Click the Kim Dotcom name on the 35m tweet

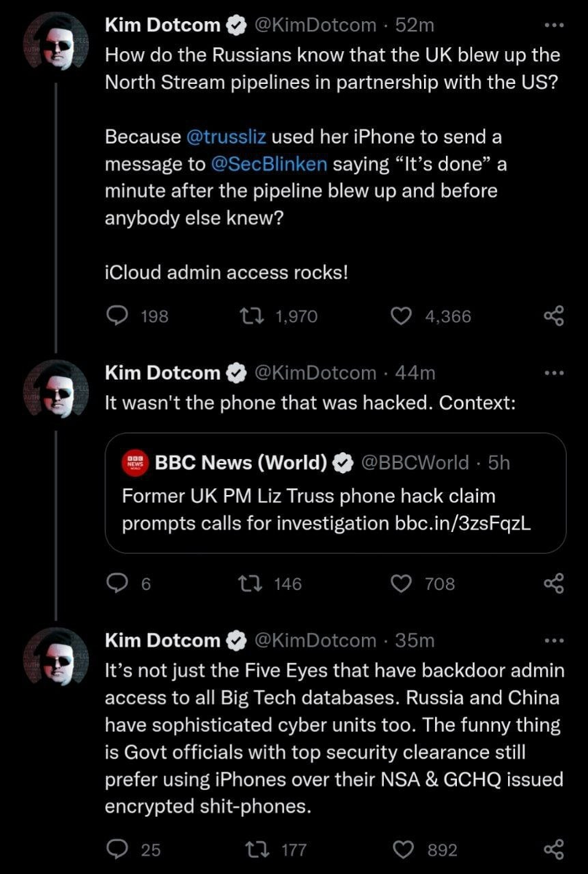point(162,640)
